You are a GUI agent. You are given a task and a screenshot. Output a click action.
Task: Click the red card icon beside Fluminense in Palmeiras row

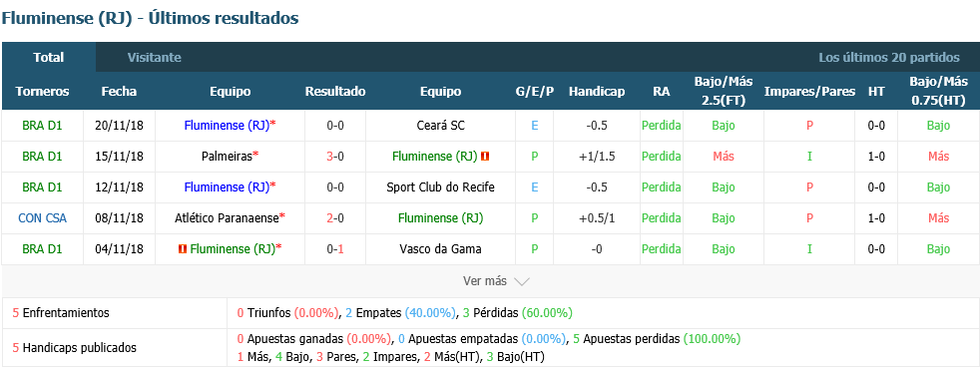485,157
